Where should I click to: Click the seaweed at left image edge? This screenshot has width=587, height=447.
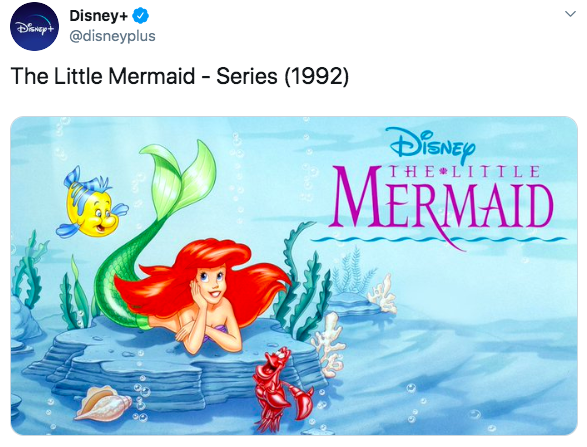[28, 270]
